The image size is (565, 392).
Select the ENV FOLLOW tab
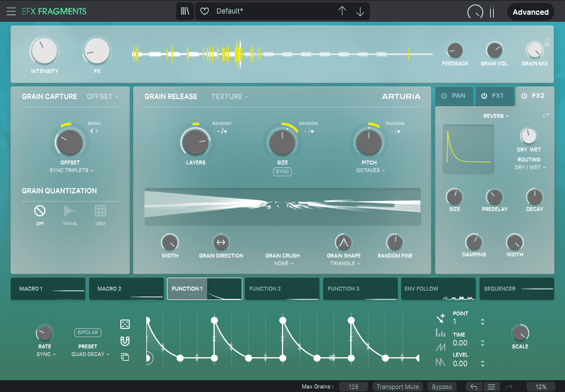click(439, 289)
